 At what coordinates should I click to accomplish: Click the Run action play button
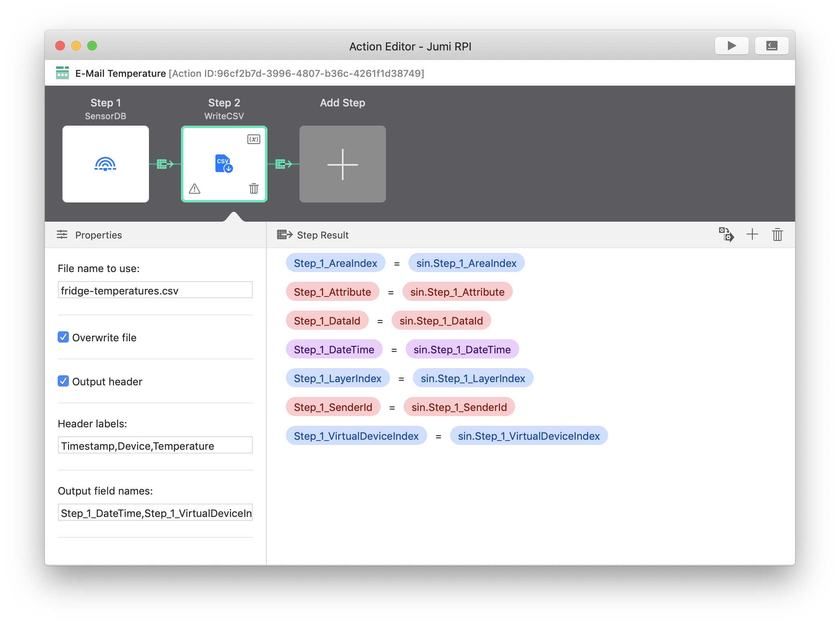(731, 46)
